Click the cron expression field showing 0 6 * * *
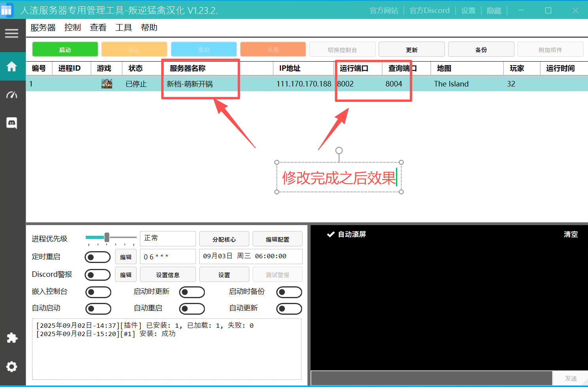The height and width of the screenshot is (387, 588). 168,256
